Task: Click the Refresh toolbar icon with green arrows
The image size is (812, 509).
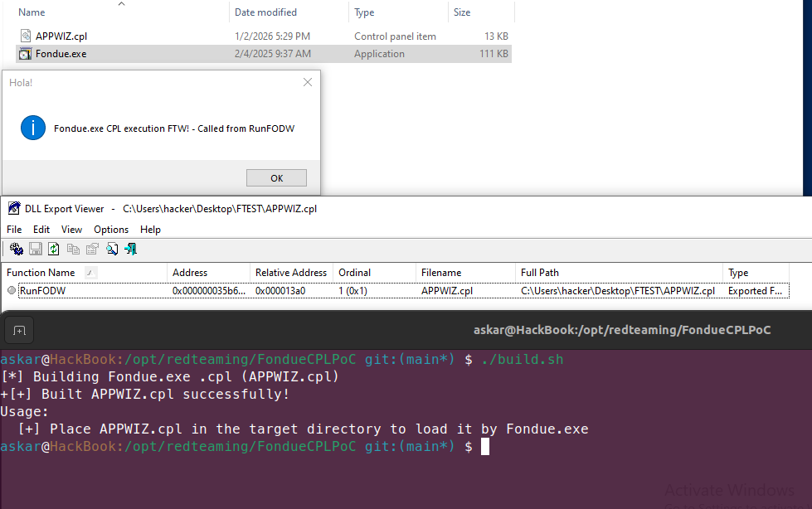Action: pyautogui.click(x=54, y=249)
